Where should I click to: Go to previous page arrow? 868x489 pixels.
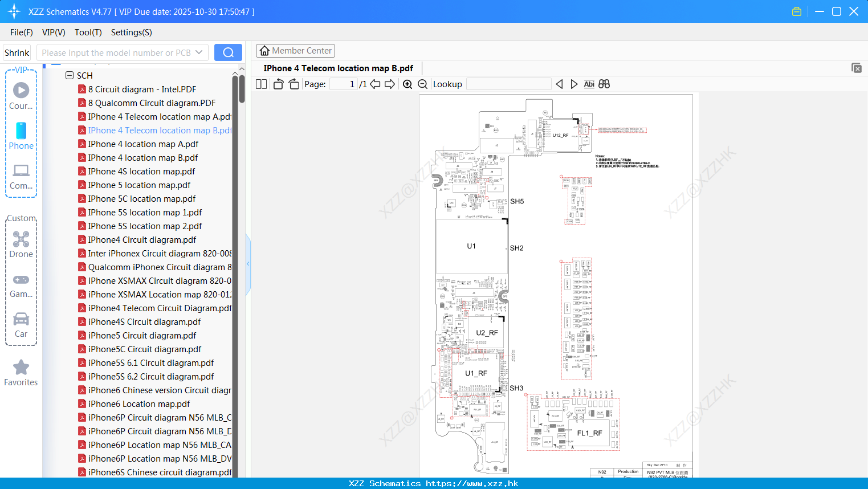pos(375,84)
